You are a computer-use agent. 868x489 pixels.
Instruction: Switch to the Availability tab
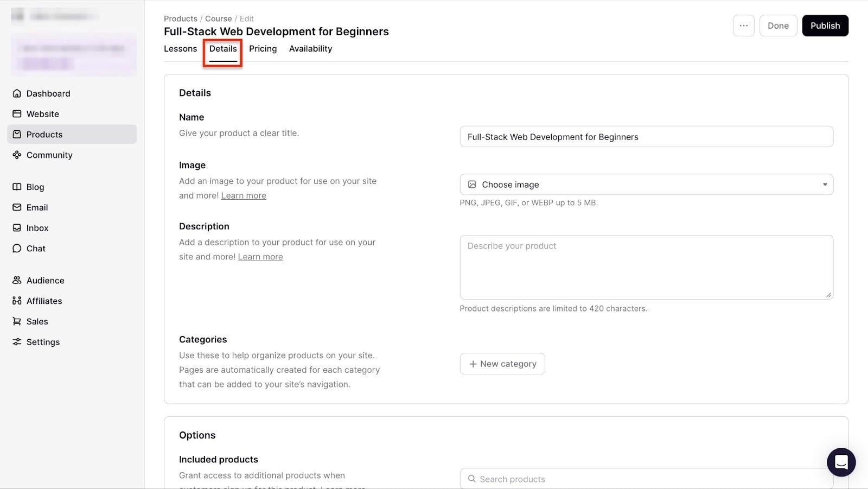(310, 49)
